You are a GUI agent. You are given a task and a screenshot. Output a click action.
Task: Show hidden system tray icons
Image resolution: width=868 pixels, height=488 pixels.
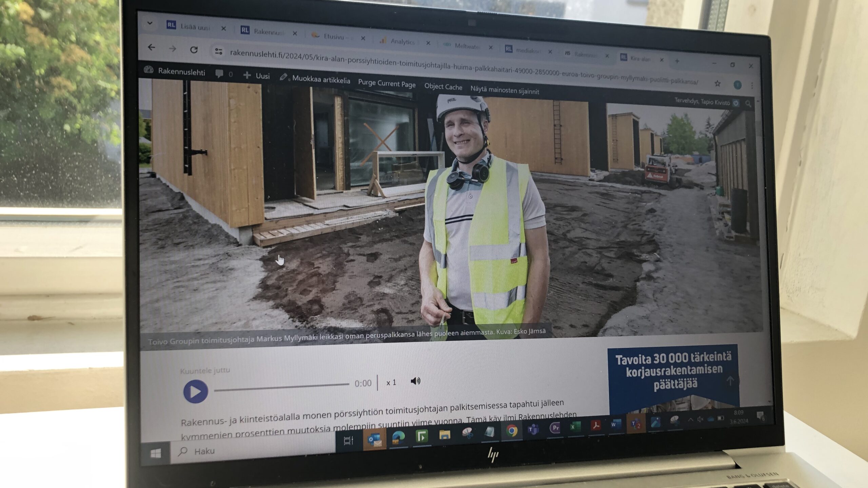(x=690, y=420)
